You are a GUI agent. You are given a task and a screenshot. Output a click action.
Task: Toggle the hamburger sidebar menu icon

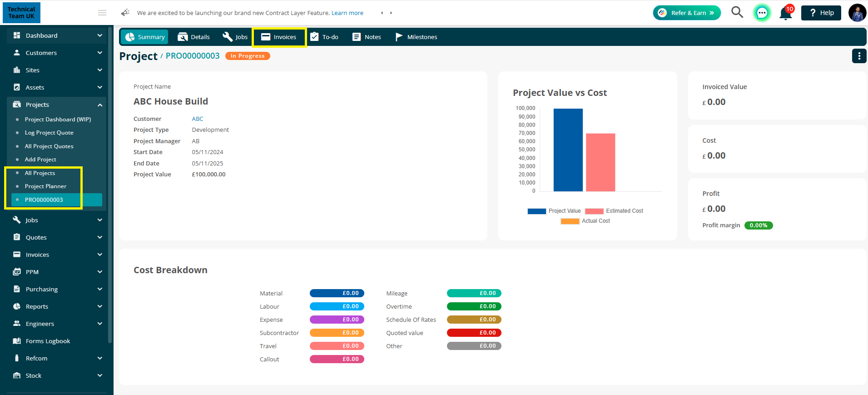pyautogui.click(x=102, y=13)
